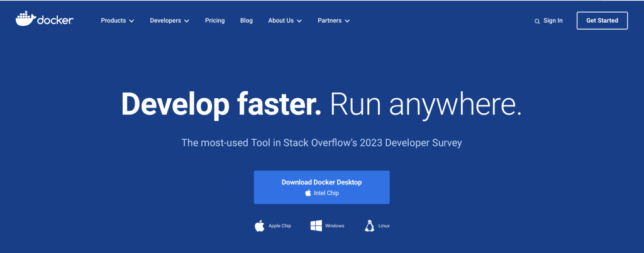
Task: Go to the Pricing page
Action: tap(215, 21)
